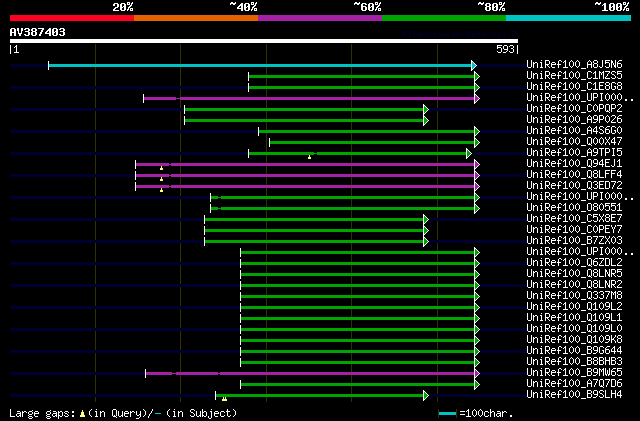The height and width of the screenshot is (421, 640).
Task: Select the white AV387403 query sequence bar
Action: tap(264, 41)
